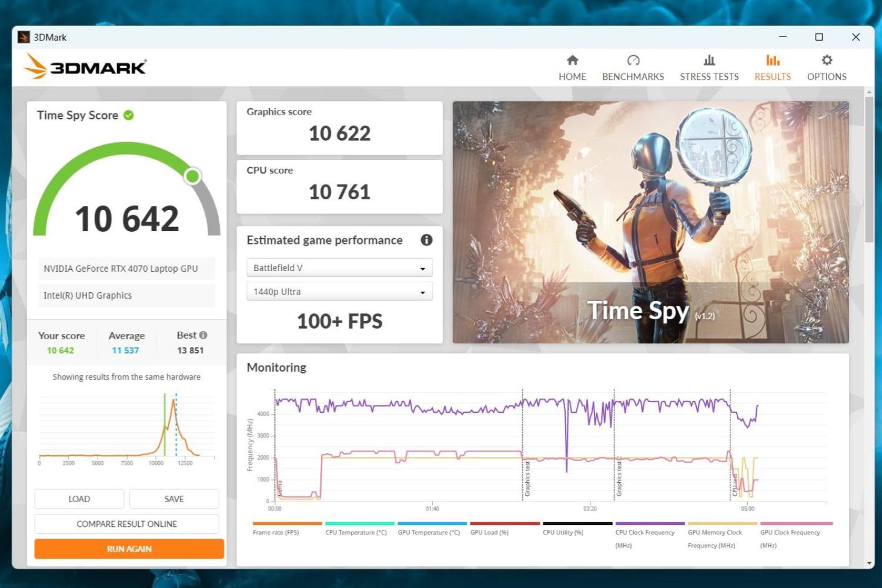The width and height of the screenshot is (882, 588).
Task: Open the Battlefield V game dropdown
Action: (339, 268)
